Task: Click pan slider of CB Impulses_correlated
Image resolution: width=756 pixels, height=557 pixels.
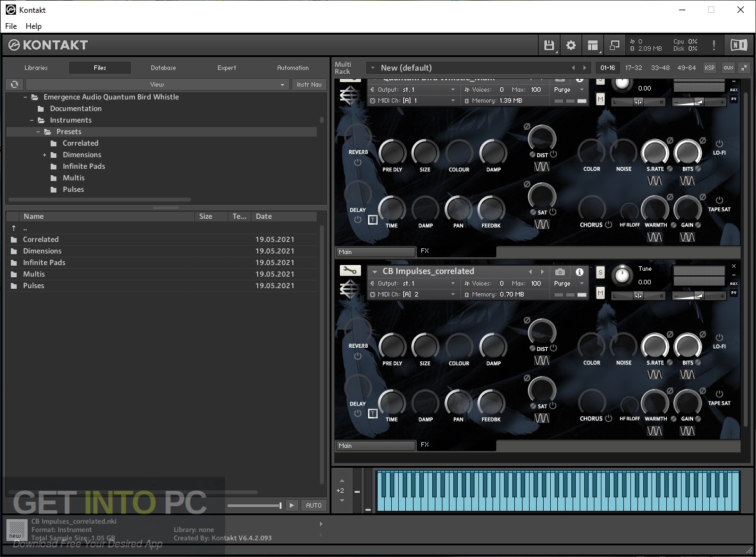Action: click(639, 295)
